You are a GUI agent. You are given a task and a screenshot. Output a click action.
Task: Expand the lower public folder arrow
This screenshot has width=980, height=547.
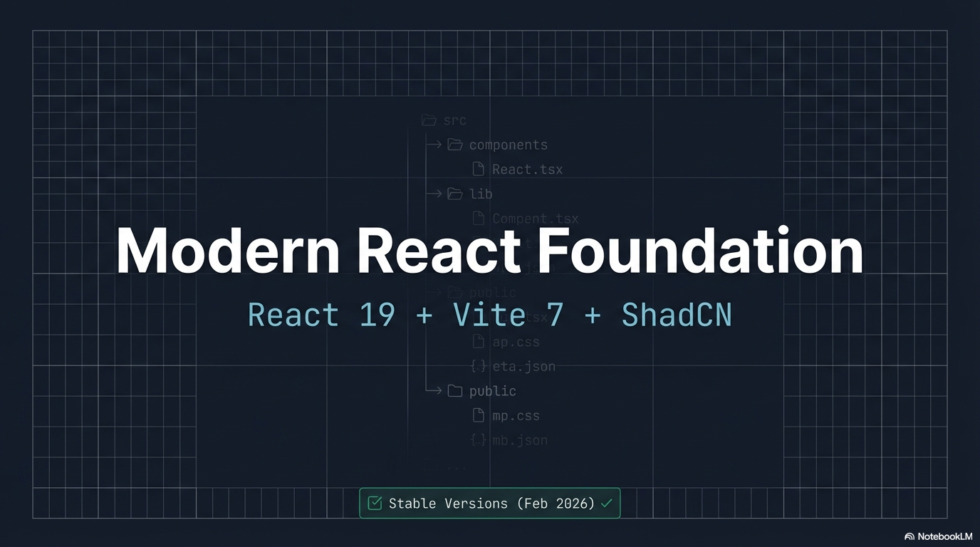point(436,390)
